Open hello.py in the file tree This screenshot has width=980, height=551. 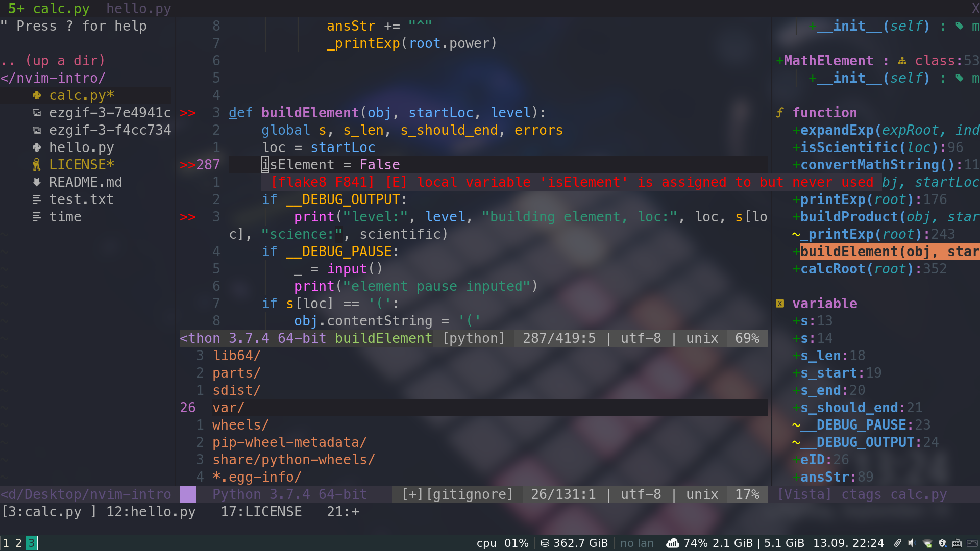(x=82, y=147)
